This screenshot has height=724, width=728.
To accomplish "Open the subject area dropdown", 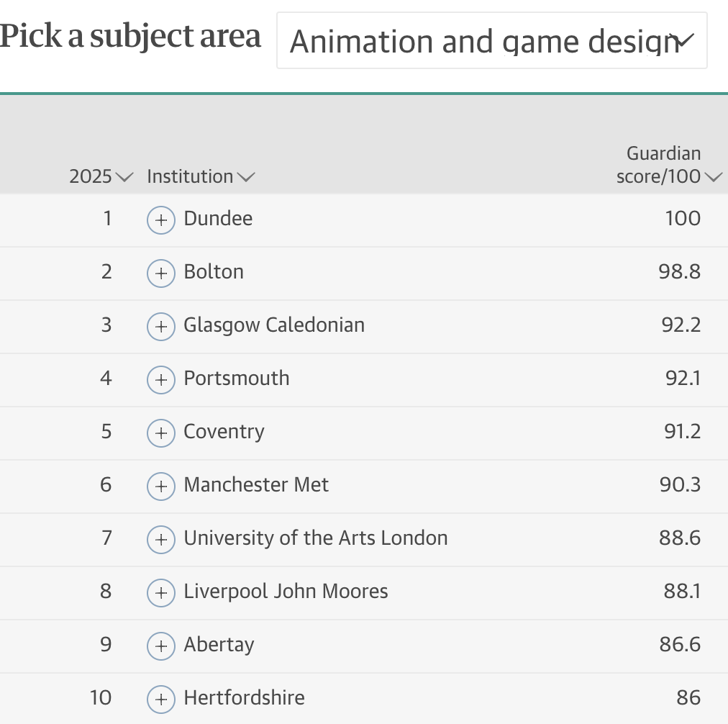I will pyautogui.click(x=491, y=40).
